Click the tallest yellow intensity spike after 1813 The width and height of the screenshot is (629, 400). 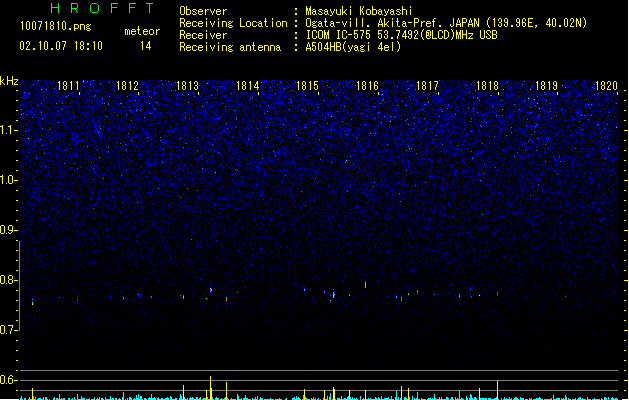coord(211,388)
